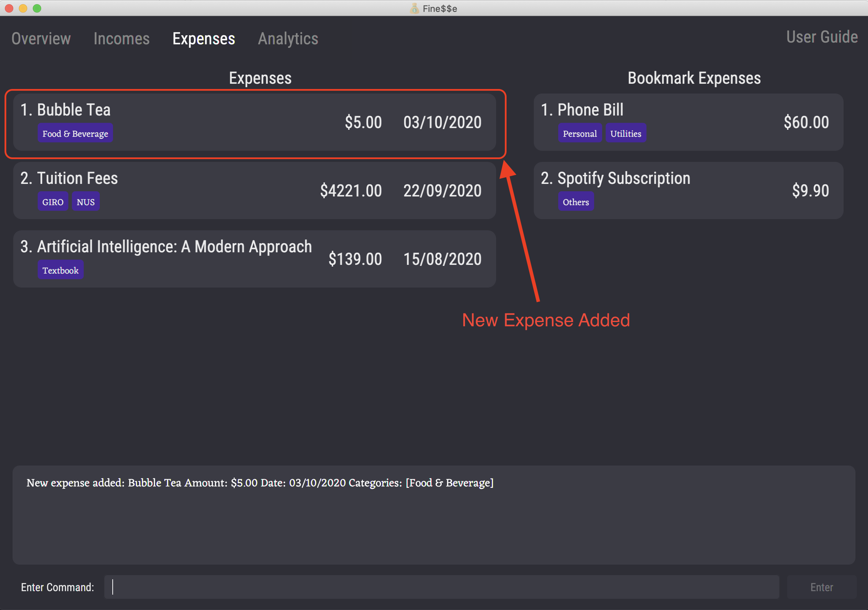Go to the Analytics tab
The width and height of the screenshot is (868, 610).
pyautogui.click(x=288, y=39)
